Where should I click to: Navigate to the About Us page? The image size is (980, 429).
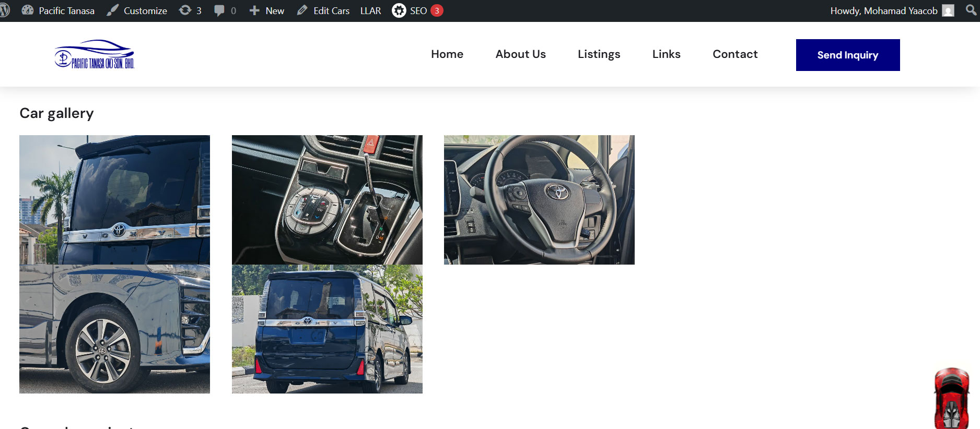(520, 54)
